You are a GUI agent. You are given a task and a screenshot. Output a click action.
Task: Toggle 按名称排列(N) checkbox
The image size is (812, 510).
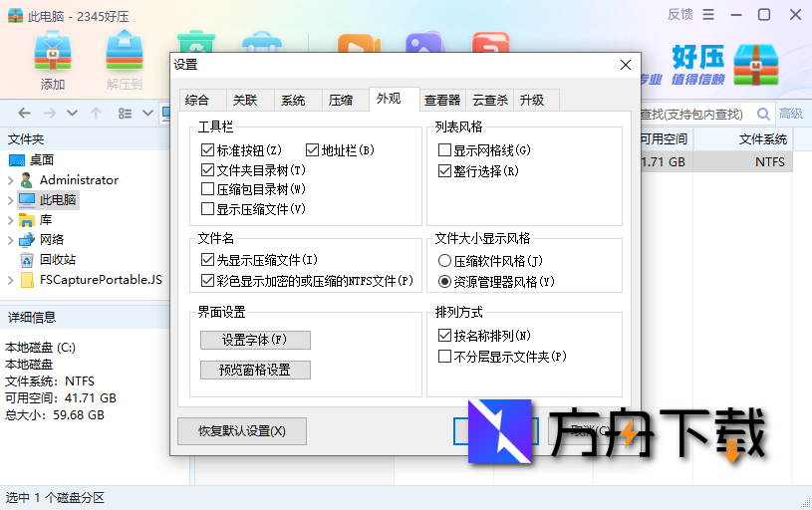444,336
